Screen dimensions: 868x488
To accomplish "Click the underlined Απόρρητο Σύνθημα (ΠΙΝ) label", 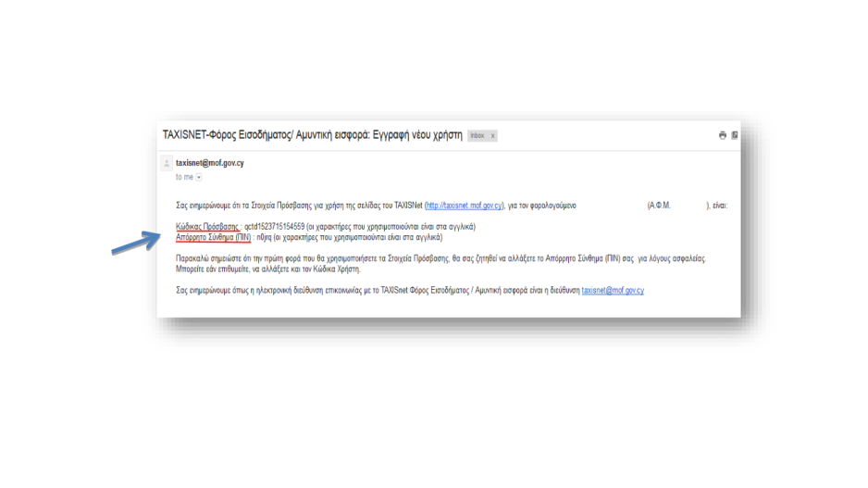I will [x=213, y=237].
